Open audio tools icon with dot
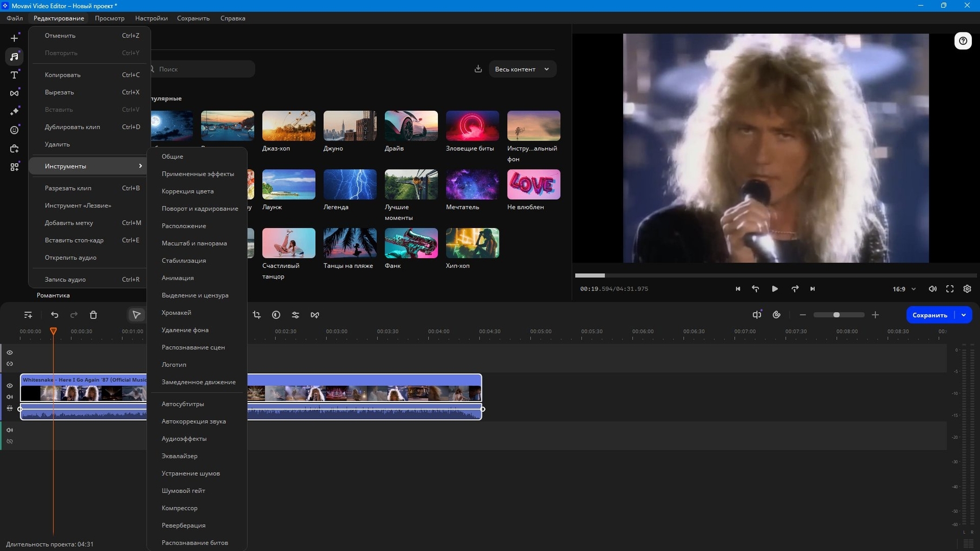Viewport: 980px width, 551px height. (757, 314)
